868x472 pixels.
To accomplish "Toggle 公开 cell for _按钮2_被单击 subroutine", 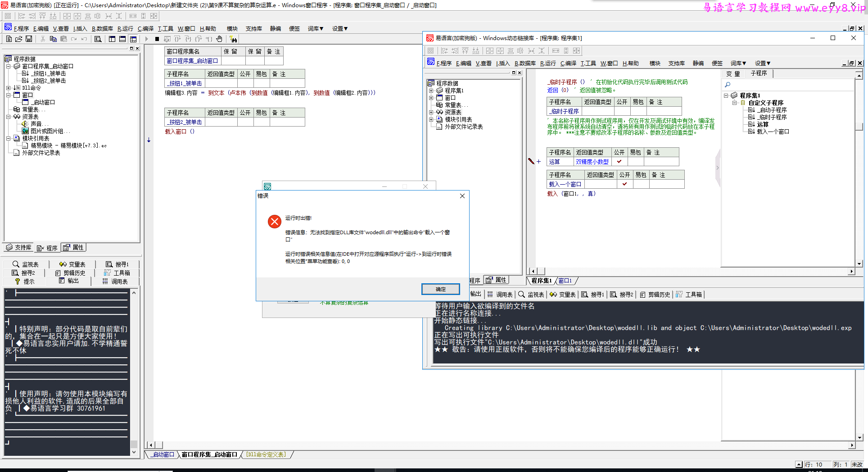I will pyautogui.click(x=245, y=122).
